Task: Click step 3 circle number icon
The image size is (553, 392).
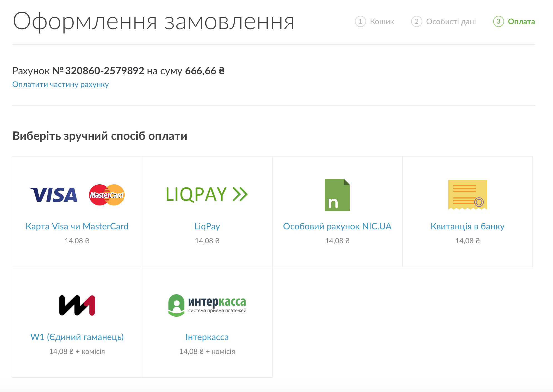Action: pyautogui.click(x=498, y=21)
